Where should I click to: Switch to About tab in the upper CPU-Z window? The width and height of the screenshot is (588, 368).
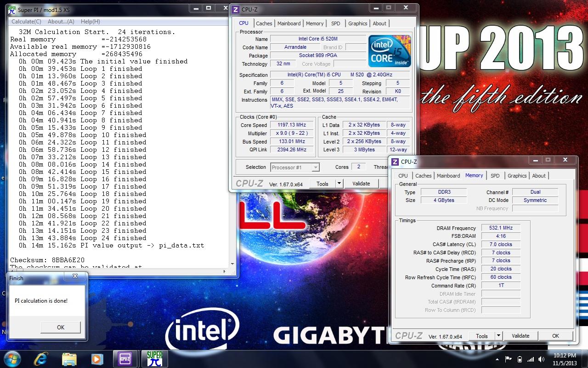point(379,23)
